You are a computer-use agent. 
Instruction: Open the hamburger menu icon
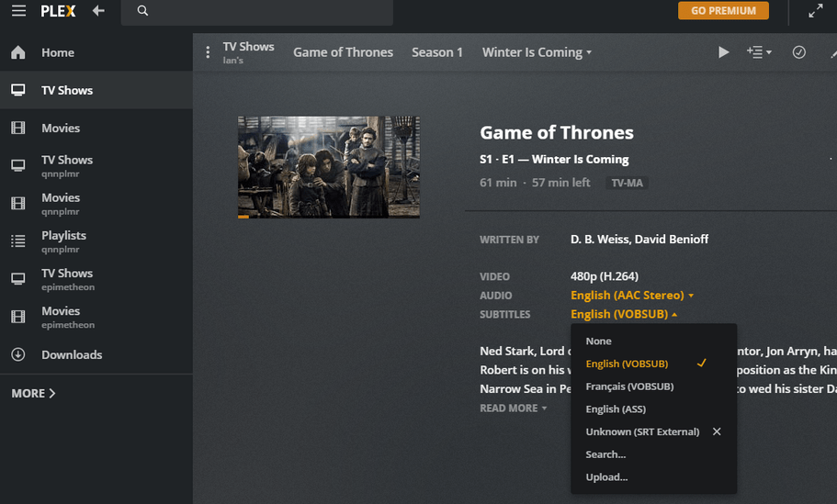[18, 11]
